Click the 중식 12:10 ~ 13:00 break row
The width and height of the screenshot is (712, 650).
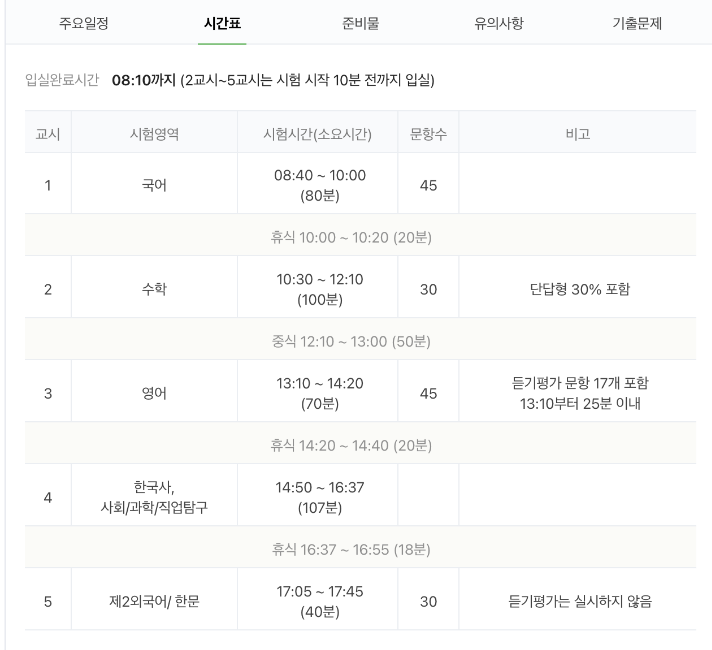(351, 341)
